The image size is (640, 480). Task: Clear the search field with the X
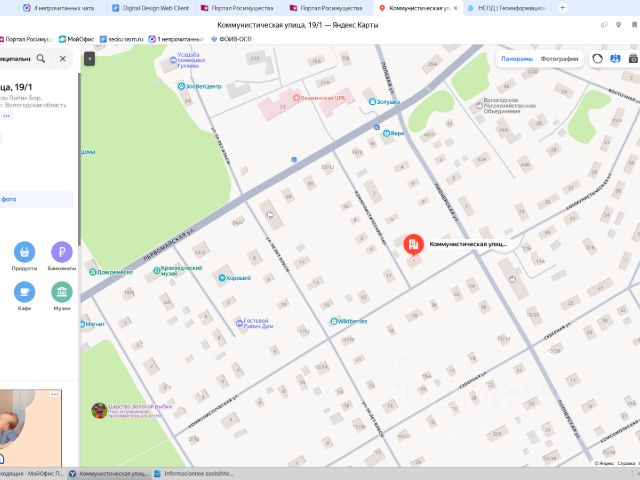pos(62,58)
